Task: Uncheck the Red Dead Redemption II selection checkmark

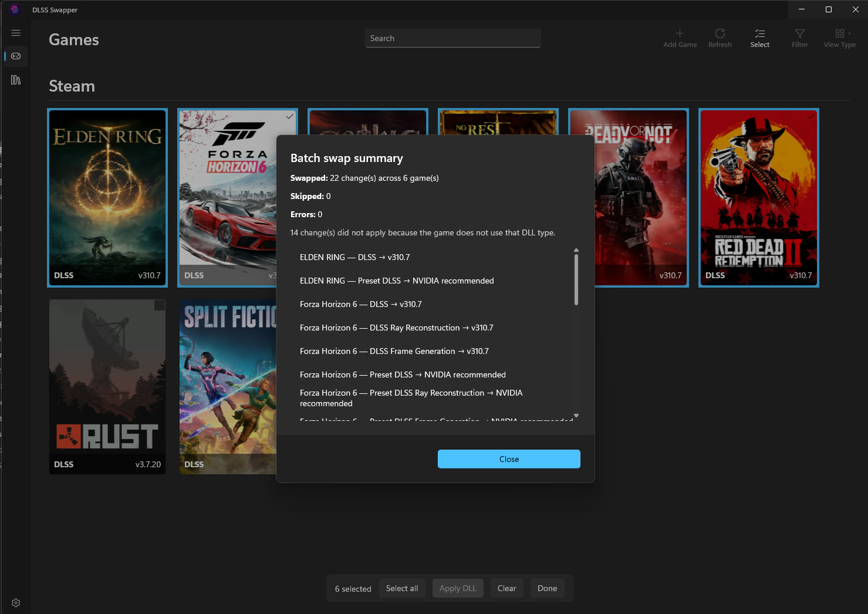Action: [810, 116]
